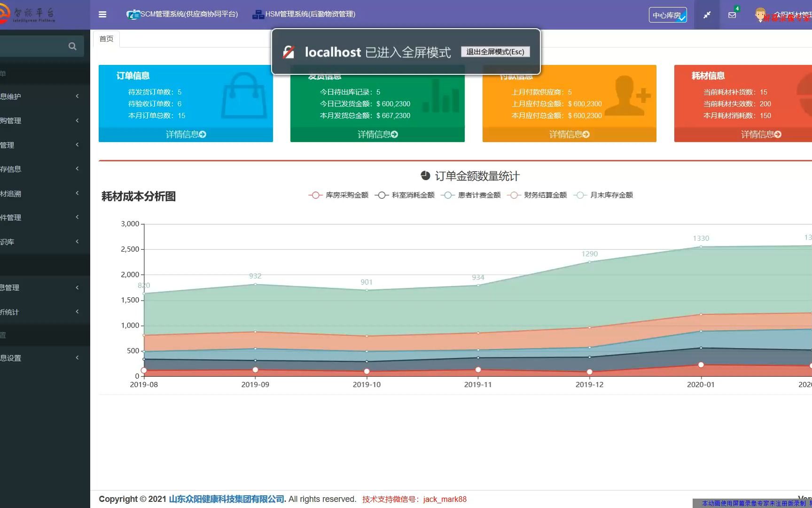Screen dimensions: 812x508
Task: Click the shopping bag icon on order card
Action: tap(244, 95)
